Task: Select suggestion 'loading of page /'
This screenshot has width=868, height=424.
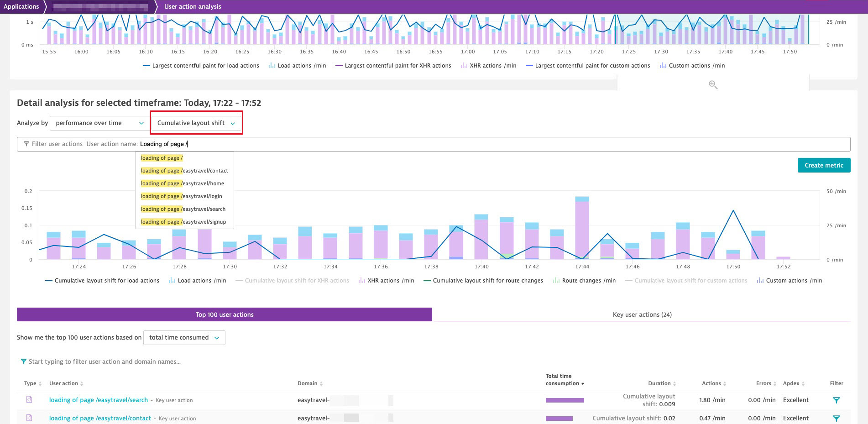Action: coord(184,158)
